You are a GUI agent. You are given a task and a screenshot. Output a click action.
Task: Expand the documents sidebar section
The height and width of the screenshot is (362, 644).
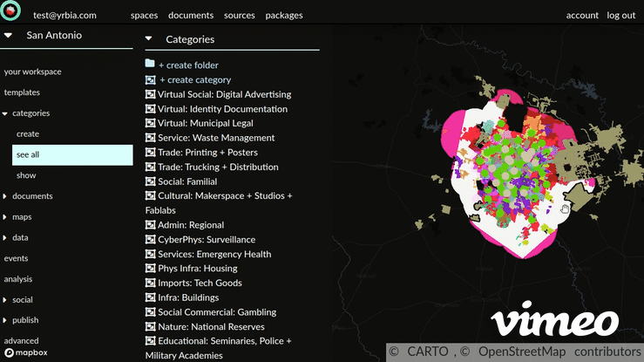coord(5,196)
